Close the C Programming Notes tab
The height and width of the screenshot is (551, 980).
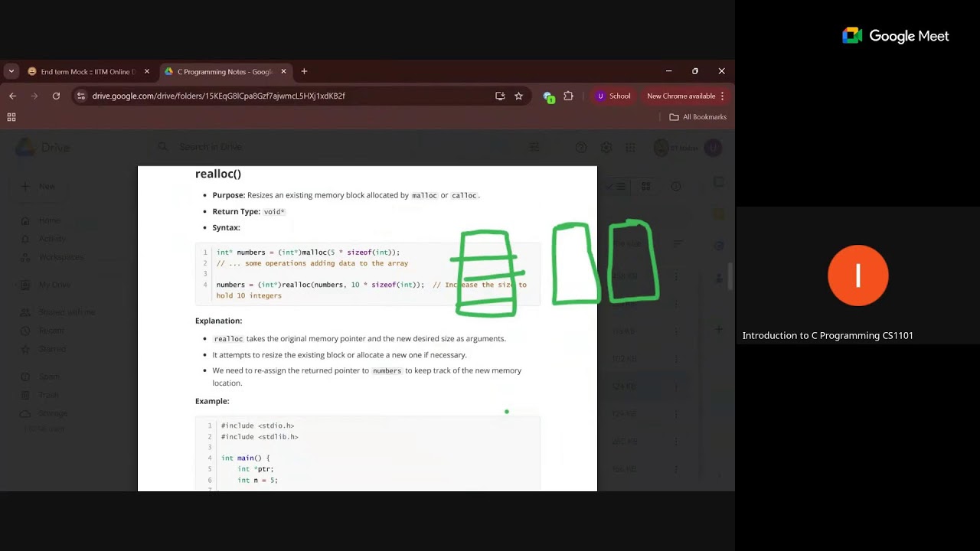(x=283, y=71)
